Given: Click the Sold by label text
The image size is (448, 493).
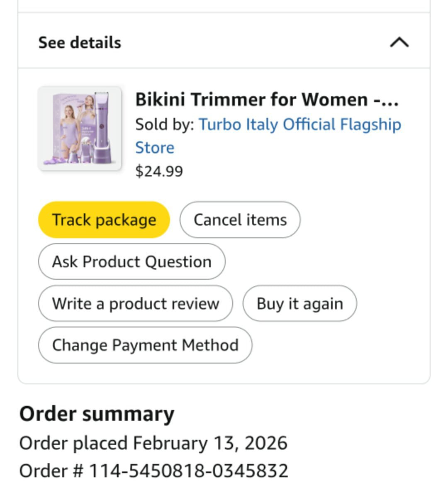Looking at the screenshot, I should pyautogui.click(x=164, y=124).
